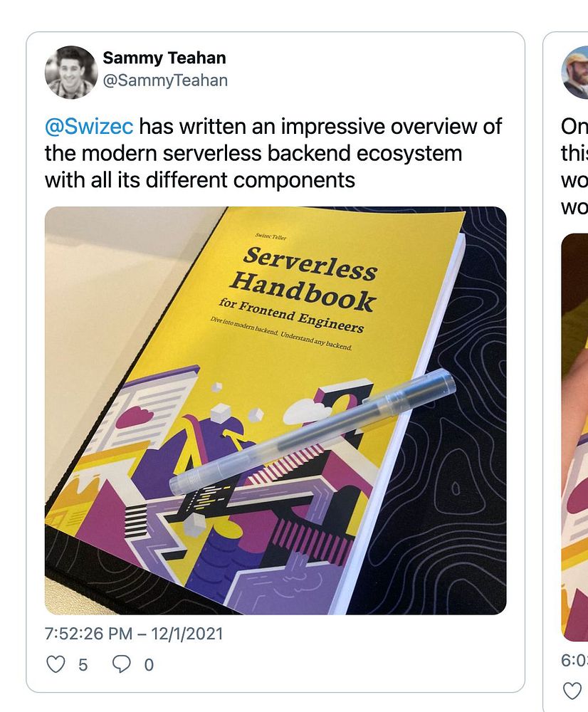Viewport: 588px width, 712px height.
Task: Open the cropped photo in the second tweet
Action: pos(575,427)
